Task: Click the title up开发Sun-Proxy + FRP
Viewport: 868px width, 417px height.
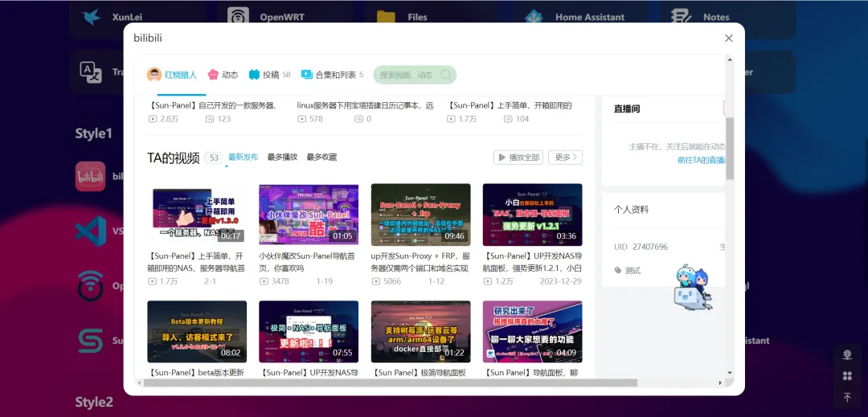Action: coord(420,262)
